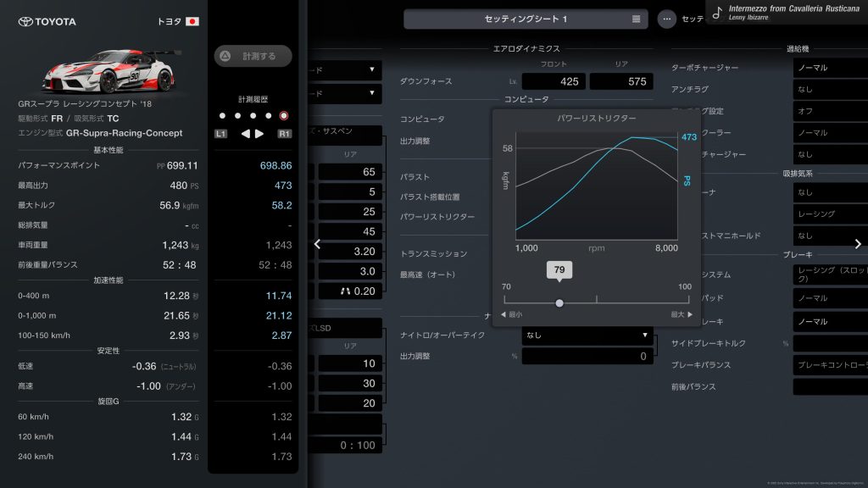Click the power restrictor slider handle

559,302
